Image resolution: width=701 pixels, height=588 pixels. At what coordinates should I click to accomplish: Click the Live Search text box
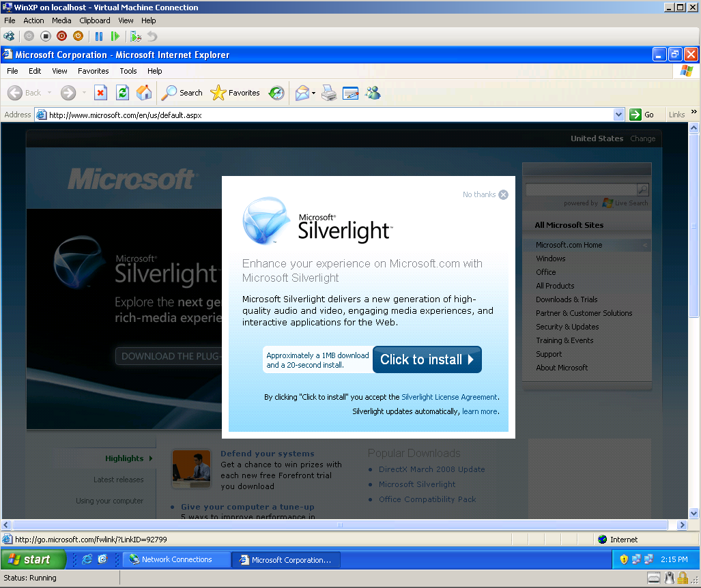coord(581,190)
